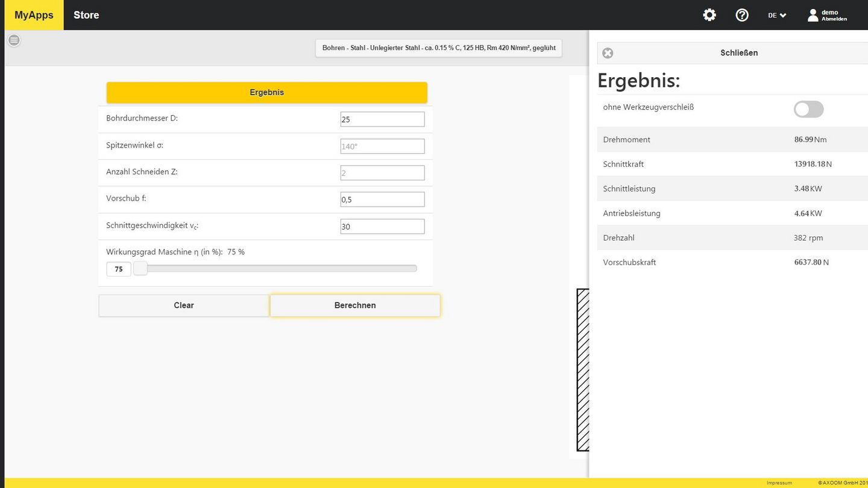Viewport: 868px width, 488px height.
Task: Click the Wirkungsgrad value box showing 75
Action: point(119,269)
